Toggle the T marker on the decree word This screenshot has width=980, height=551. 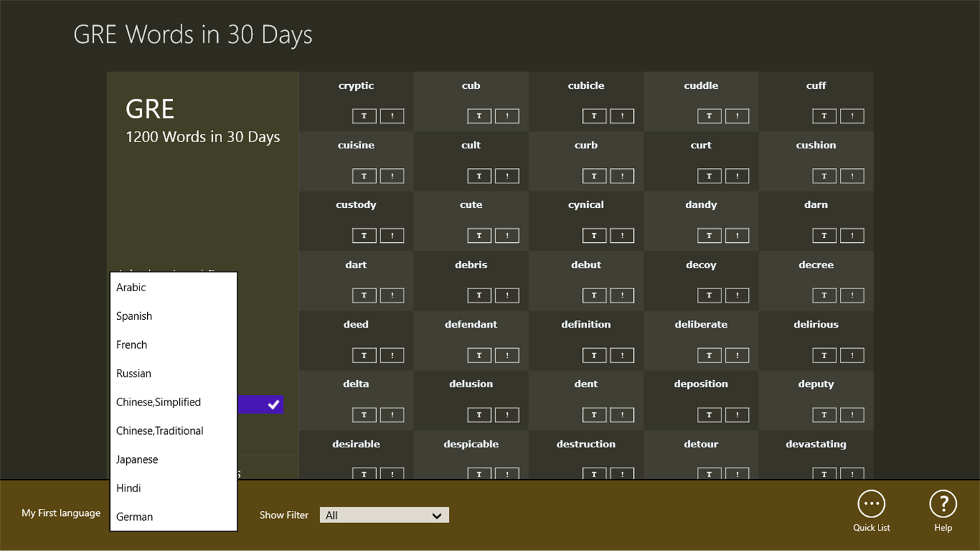click(824, 295)
